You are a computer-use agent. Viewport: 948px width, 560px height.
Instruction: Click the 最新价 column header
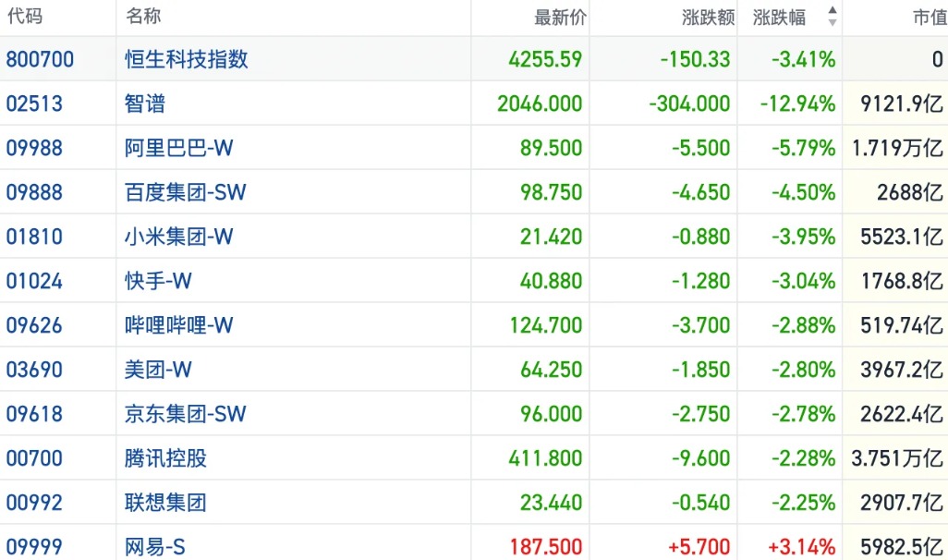tap(560, 18)
